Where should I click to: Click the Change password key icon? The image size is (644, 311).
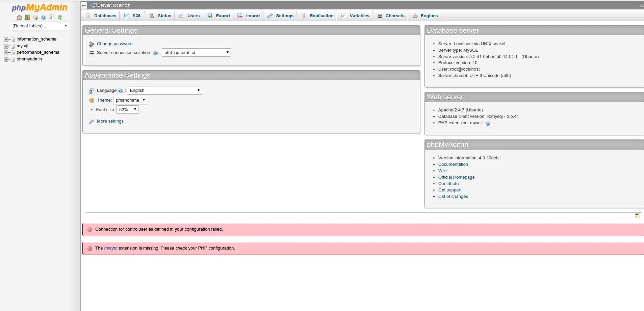(92, 44)
